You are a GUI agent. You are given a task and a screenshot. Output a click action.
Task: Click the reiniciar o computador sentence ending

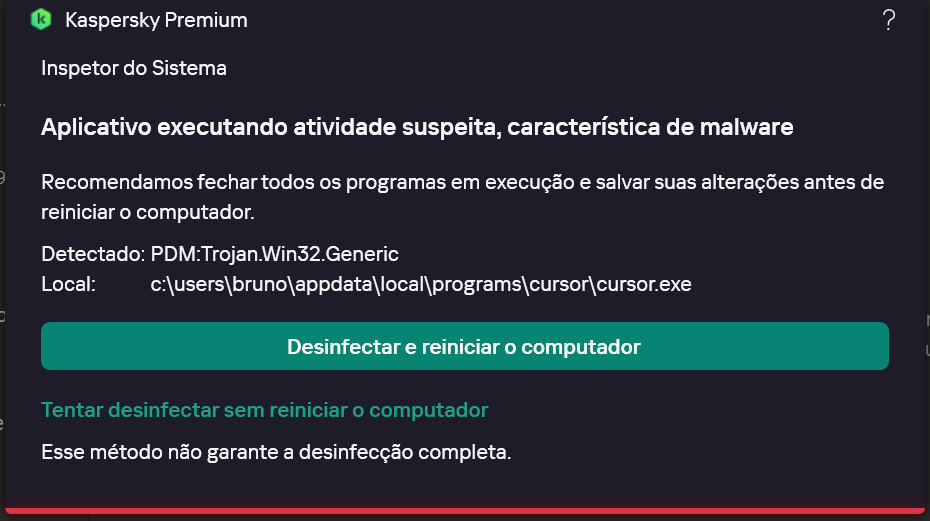[x=148, y=212]
